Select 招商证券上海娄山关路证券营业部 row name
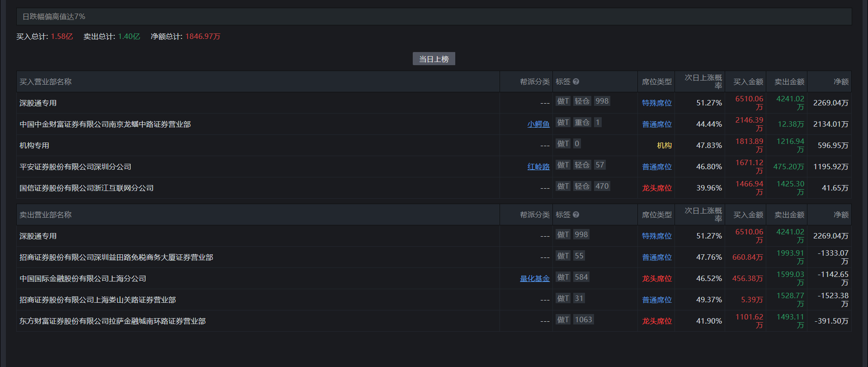868x367 pixels. (98, 300)
